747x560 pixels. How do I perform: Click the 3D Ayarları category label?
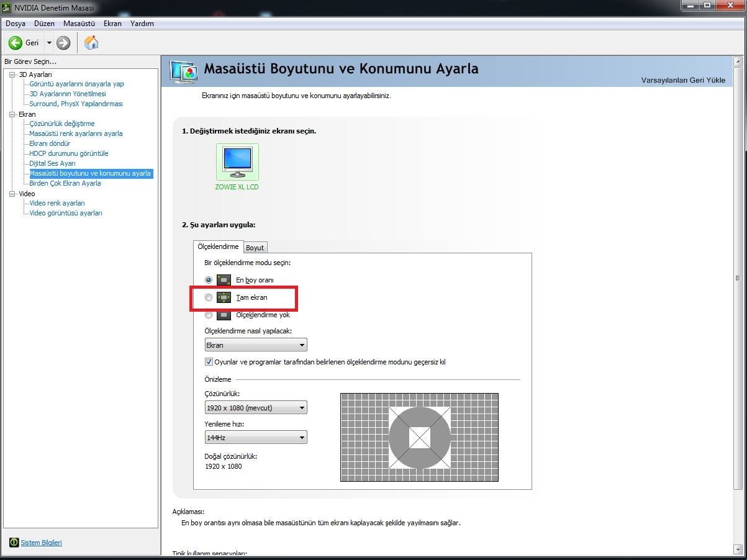(x=35, y=75)
